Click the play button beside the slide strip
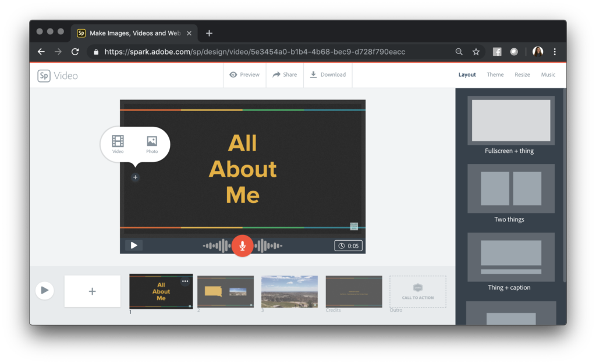Viewport: 596px width, 364px height. tap(45, 291)
